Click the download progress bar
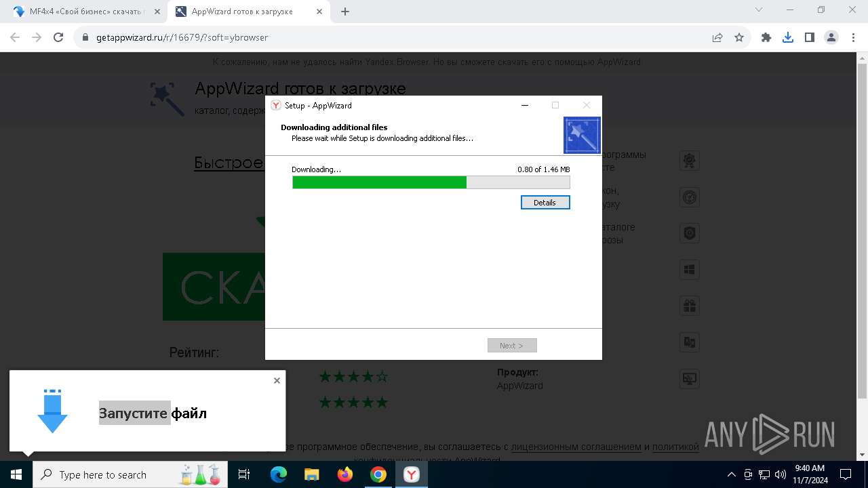The image size is (868, 488). click(x=431, y=182)
